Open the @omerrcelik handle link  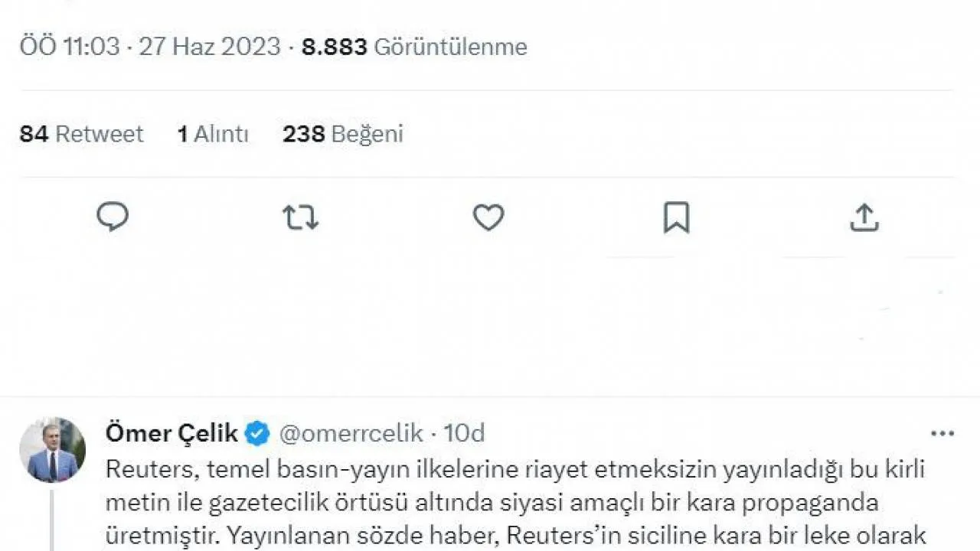point(351,434)
